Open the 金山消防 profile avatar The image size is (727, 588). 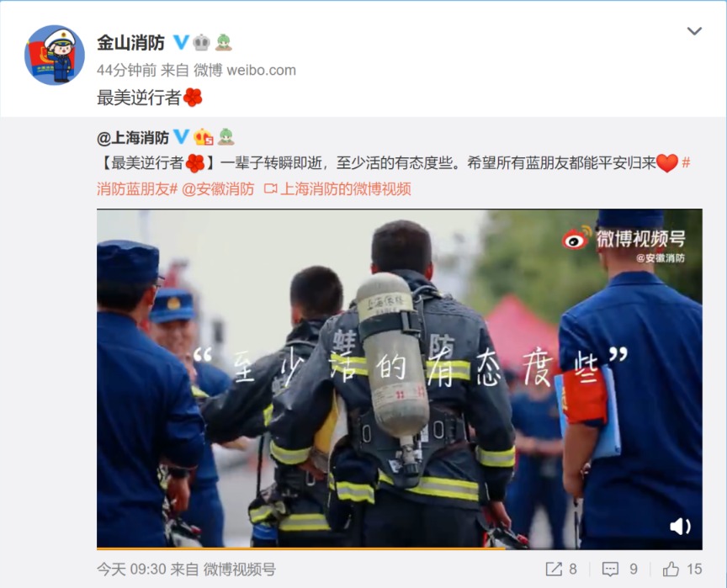(54, 55)
